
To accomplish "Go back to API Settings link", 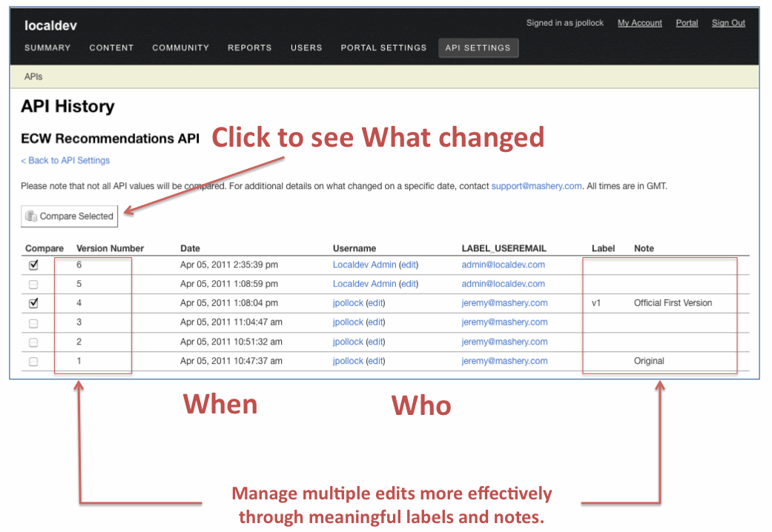I will click(x=65, y=161).
